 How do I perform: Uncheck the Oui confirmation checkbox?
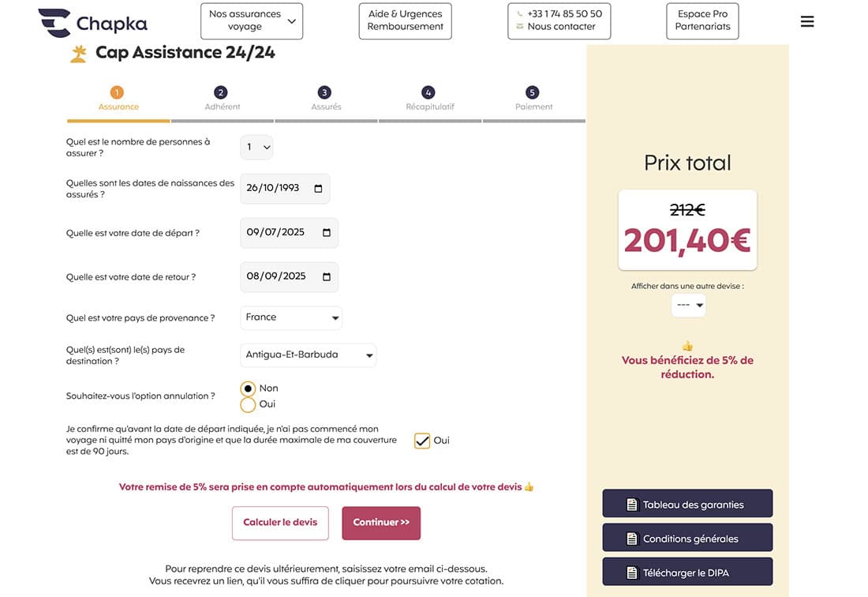coord(421,440)
